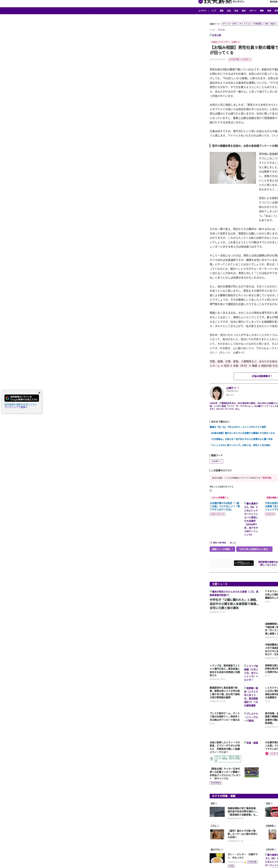Click the 大手小町 section image heading
The width and height of the screenshot is (278, 868).
pos(216,35)
